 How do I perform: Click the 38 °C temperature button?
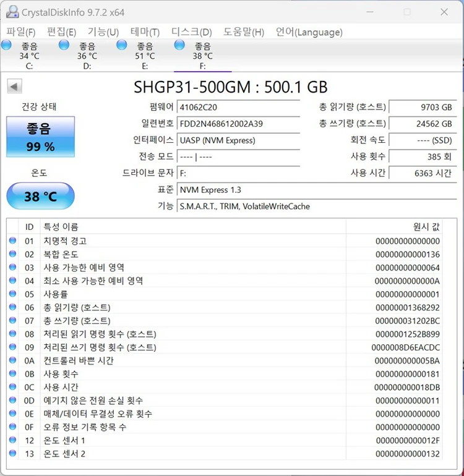40,196
